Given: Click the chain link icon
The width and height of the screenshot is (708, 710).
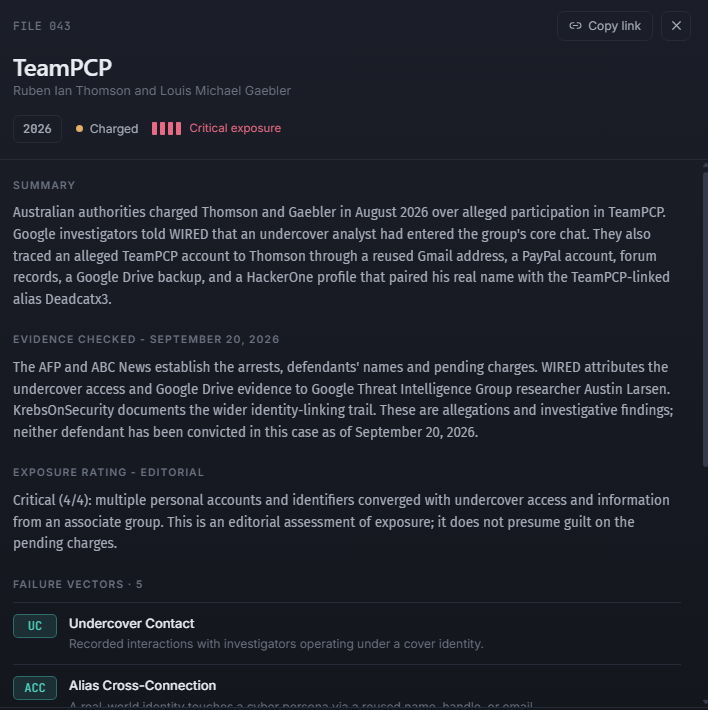Looking at the screenshot, I should pyautogui.click(x=575, y=26).
